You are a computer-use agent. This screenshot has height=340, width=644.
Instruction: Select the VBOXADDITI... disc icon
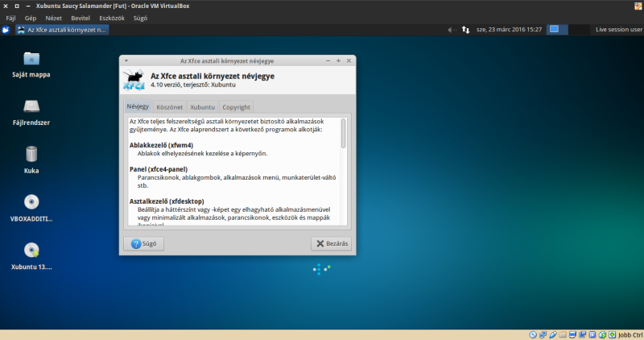pos(31,202)
